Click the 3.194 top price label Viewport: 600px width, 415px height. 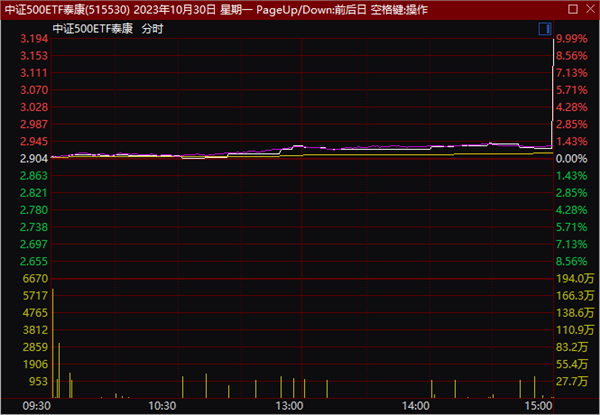point(33,38)
